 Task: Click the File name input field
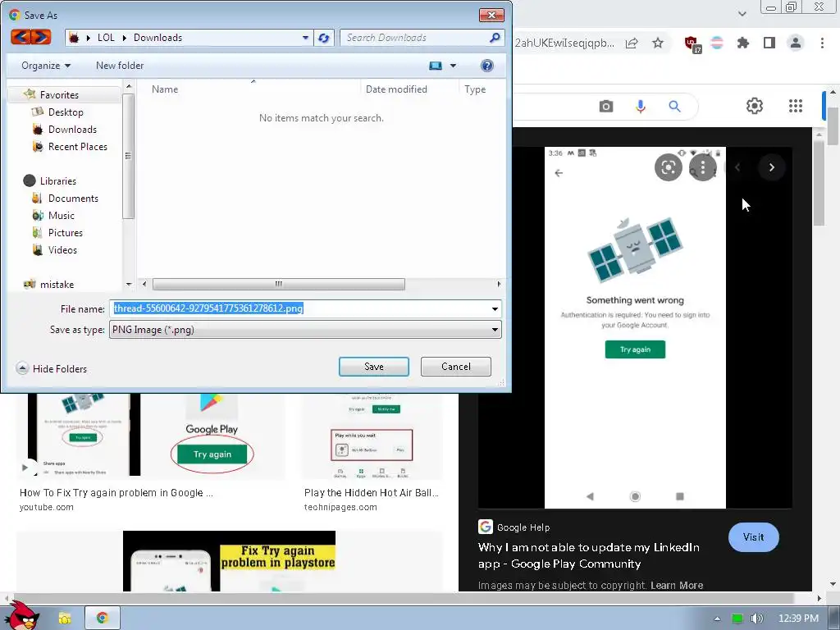(x=299, y=308)
